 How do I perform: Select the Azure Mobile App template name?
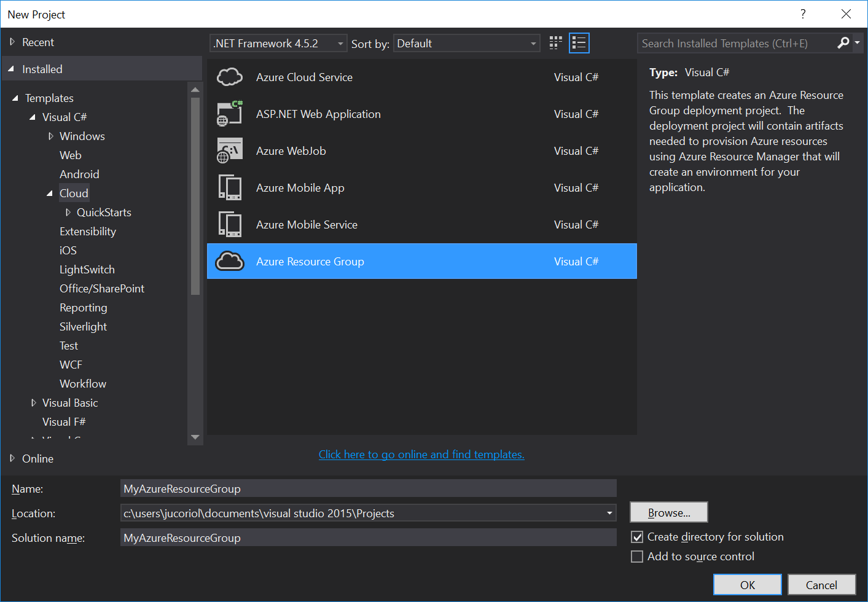300,187
